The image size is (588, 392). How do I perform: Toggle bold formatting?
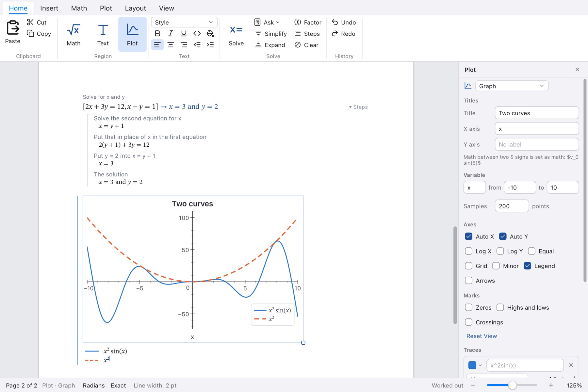coord(157,33)
